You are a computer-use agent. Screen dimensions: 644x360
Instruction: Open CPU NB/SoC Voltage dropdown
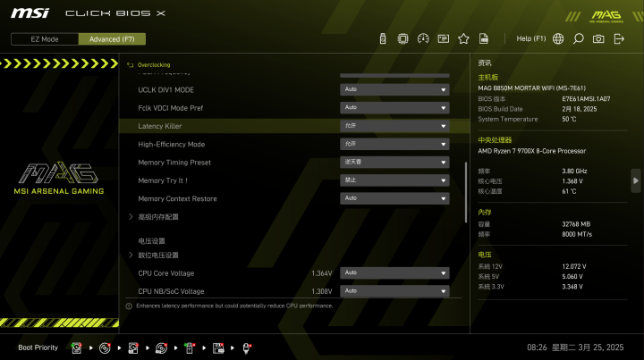tap(394, 291)
